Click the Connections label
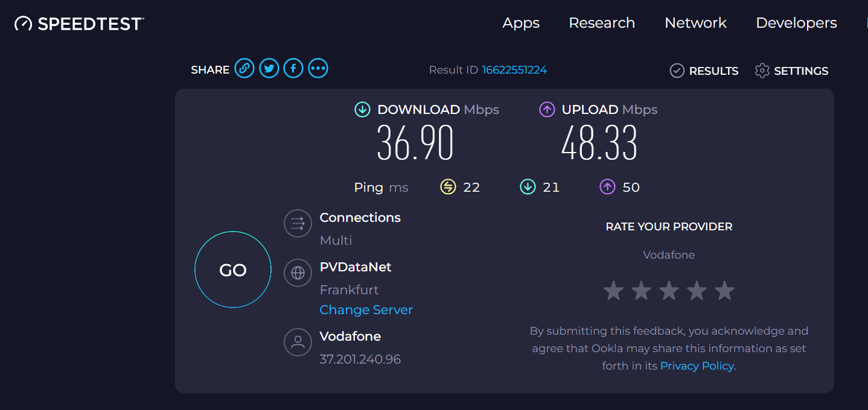Screen dimensions: 868x410 [360, 217]
